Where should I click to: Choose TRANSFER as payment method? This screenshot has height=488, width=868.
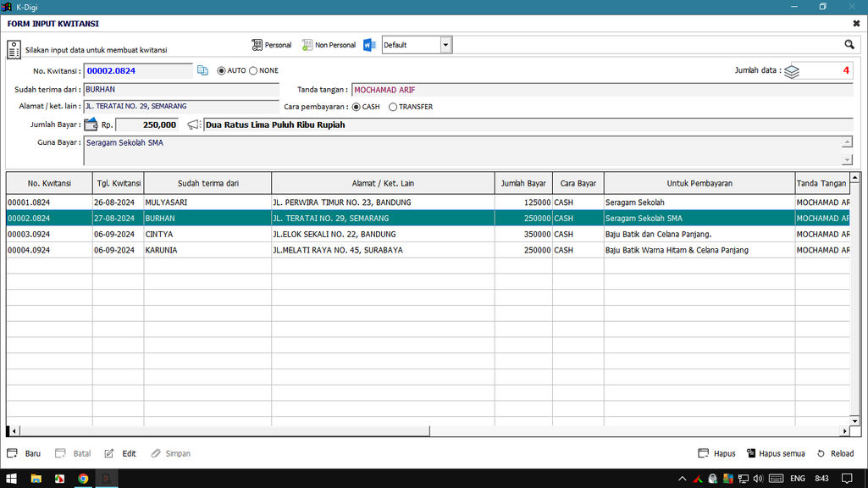pos(393,107)
